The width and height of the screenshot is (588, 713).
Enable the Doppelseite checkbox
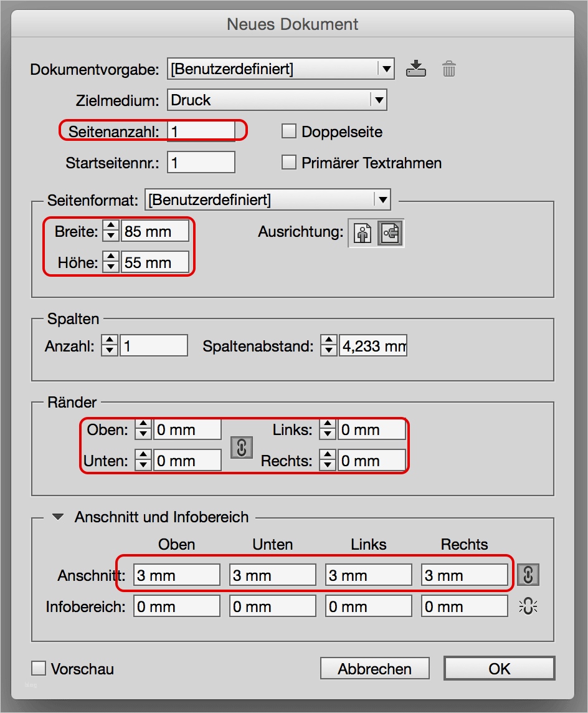(x=288, y=131)
